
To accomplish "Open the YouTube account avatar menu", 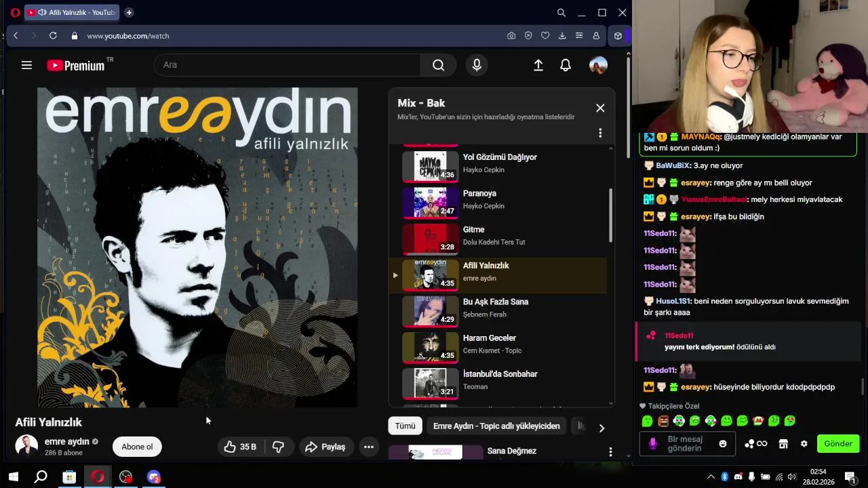I will [598, 65].
